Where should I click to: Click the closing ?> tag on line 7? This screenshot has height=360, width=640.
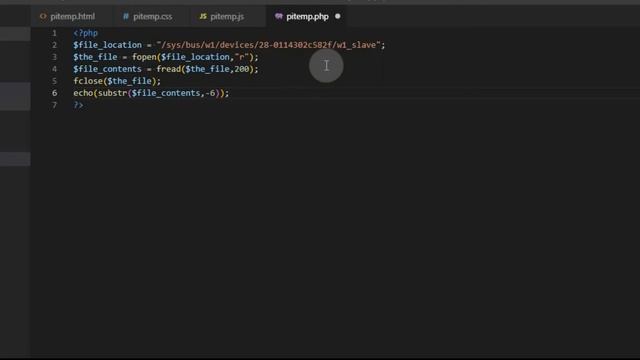click(78, 105)
